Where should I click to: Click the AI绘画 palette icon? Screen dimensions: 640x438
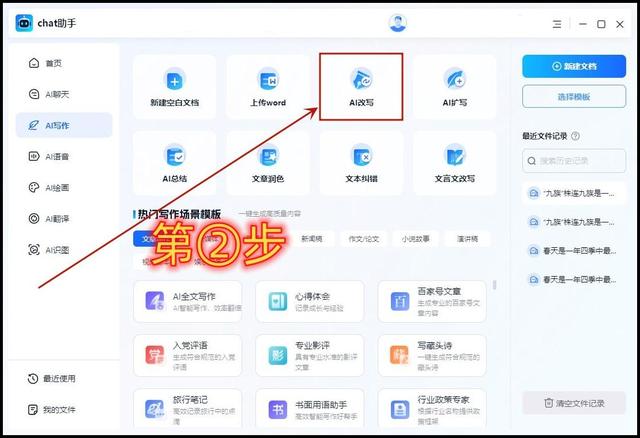pyautogui.click(x=34, y=187)
